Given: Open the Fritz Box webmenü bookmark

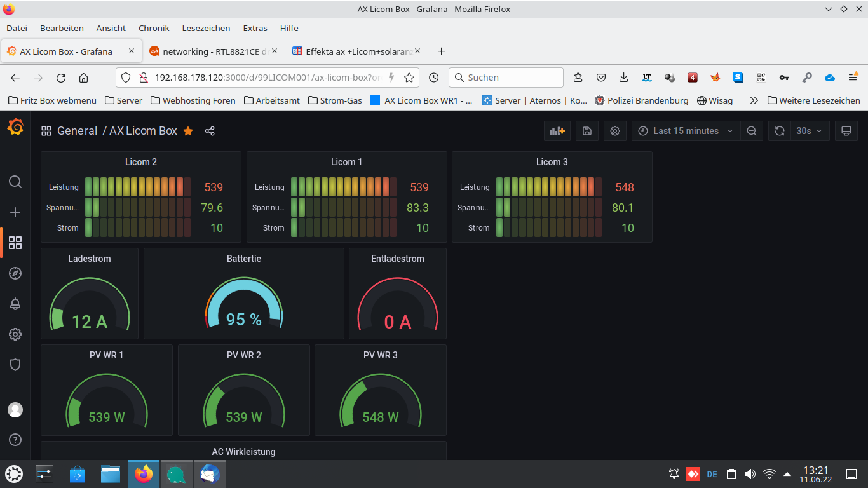Looking at the screenshot, I should [x=53, y=100].
